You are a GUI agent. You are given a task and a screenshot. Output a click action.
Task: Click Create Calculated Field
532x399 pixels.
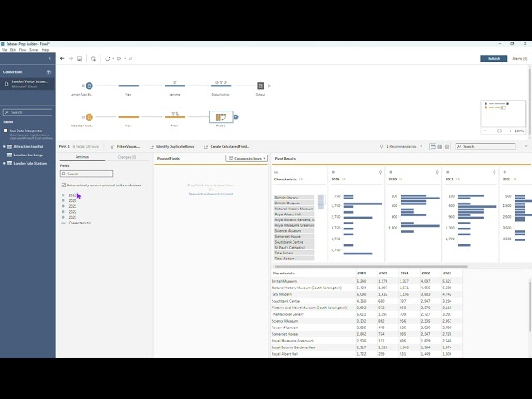click(227, 146)
